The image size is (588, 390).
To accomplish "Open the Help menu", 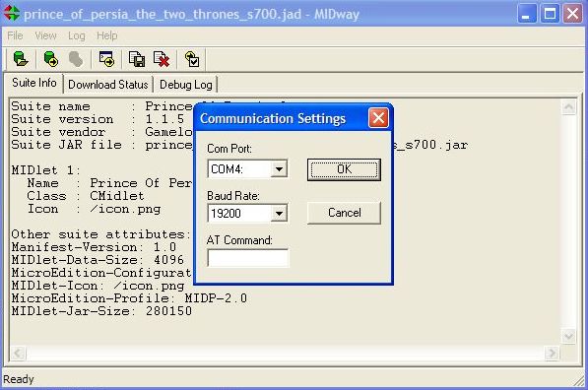I will coord(107,35).
